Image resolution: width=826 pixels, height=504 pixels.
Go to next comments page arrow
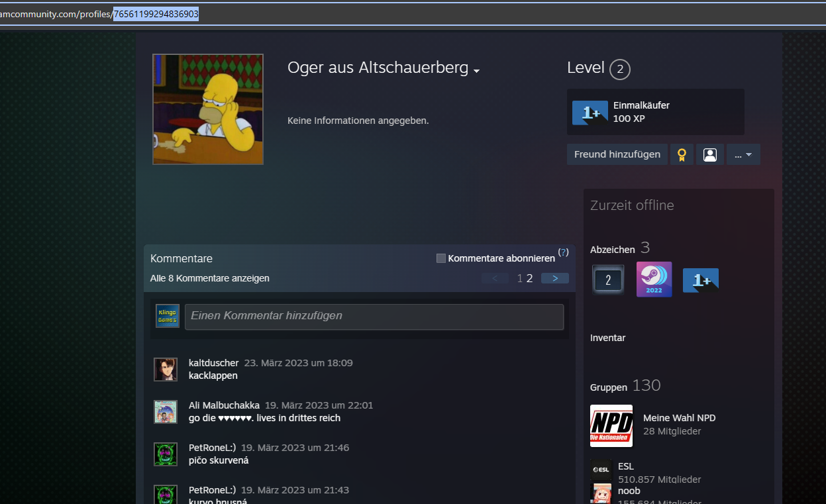pos(554,278)
